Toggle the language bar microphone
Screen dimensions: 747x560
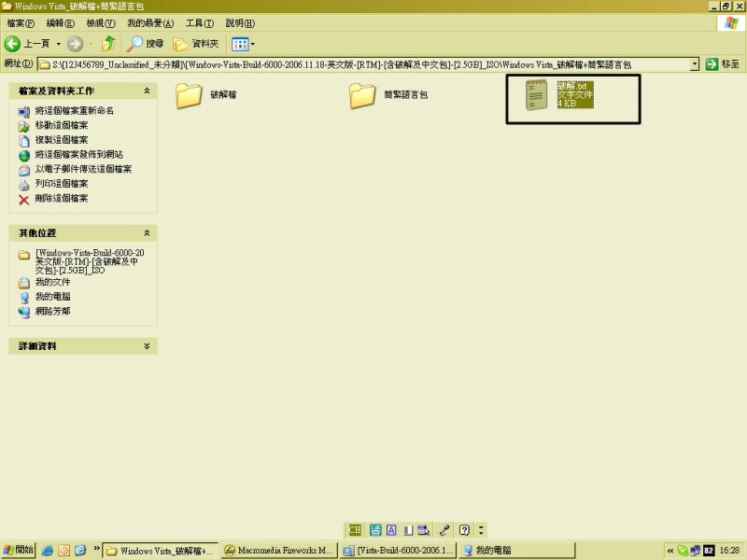(x=444, y=530)
